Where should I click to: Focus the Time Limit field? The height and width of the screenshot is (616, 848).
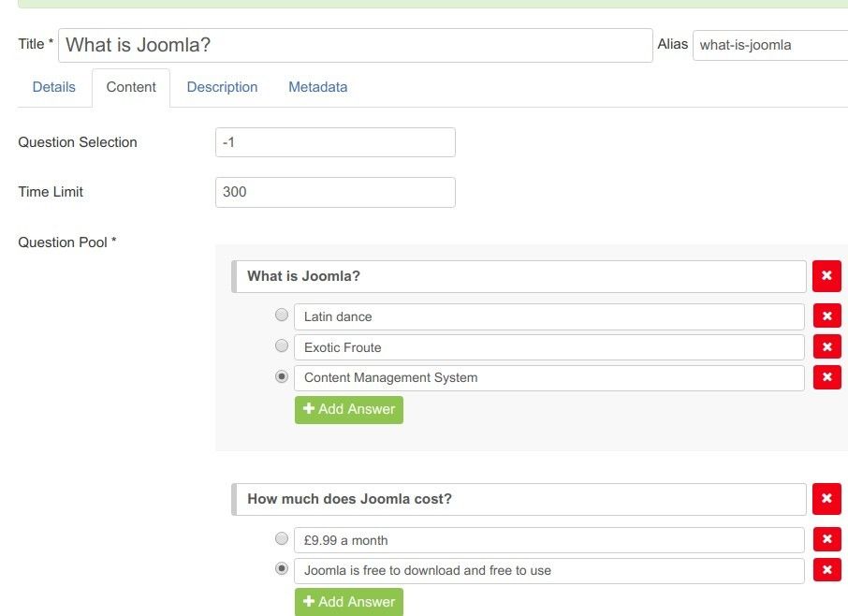[335, 192]
